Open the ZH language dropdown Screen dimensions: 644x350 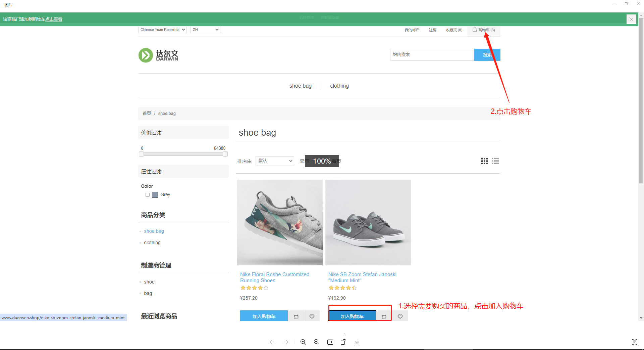click(205, 30)
